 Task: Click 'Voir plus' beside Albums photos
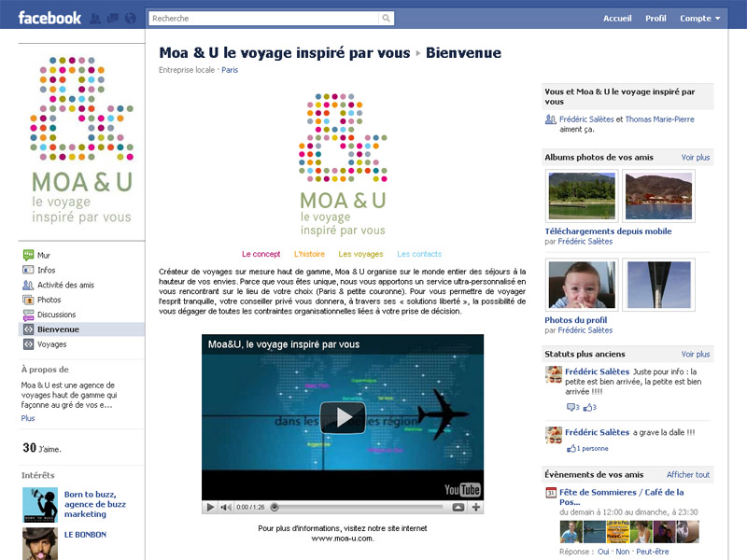point(695,158)
